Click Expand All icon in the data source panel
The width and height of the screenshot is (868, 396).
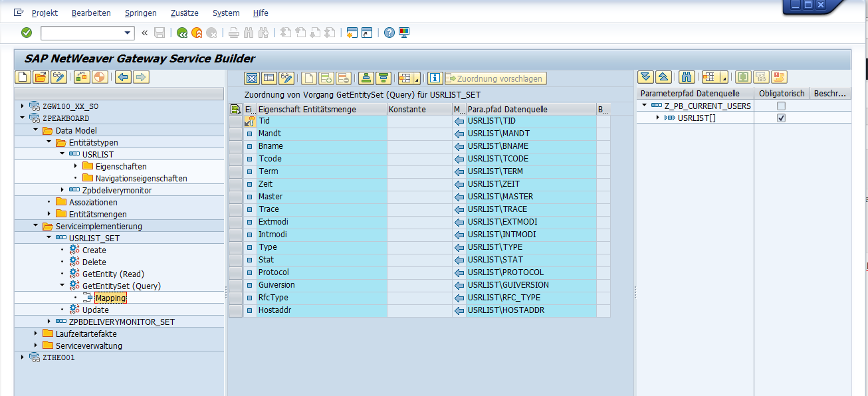pyautogui.click(x=645, y=77)
